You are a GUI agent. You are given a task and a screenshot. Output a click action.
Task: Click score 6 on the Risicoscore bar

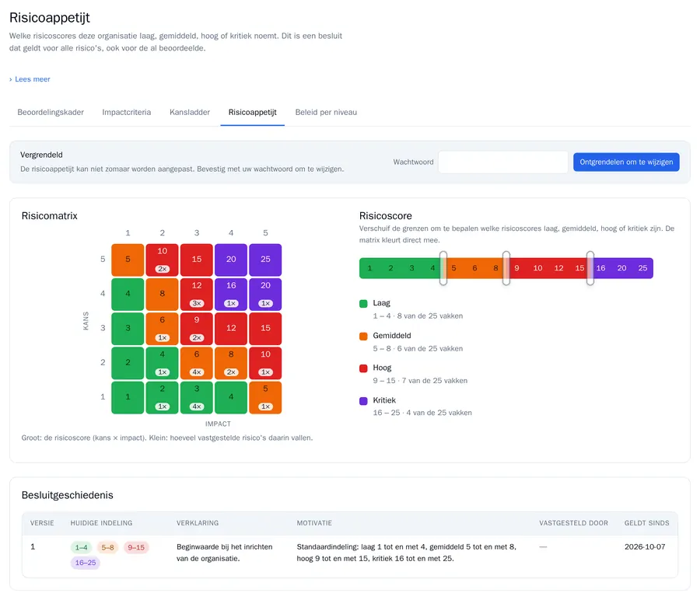pyautogui.click(x=474, y=268)
